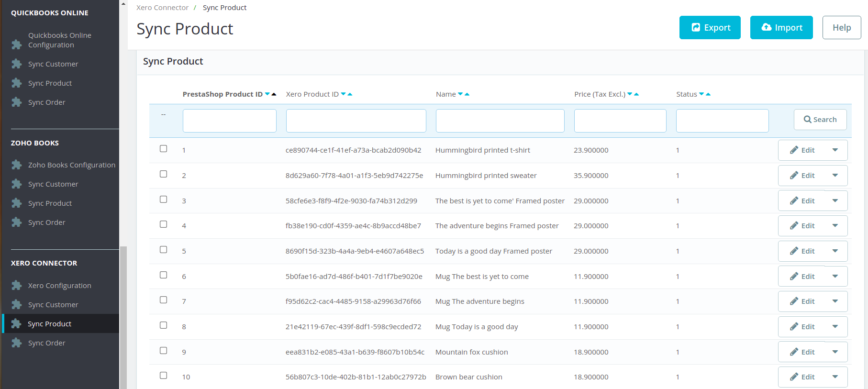This screenshot has width=868, height=389.
Task: Click puzzle icon beside Quickbooks Online Configuration
Action: [x=17, y=44]
